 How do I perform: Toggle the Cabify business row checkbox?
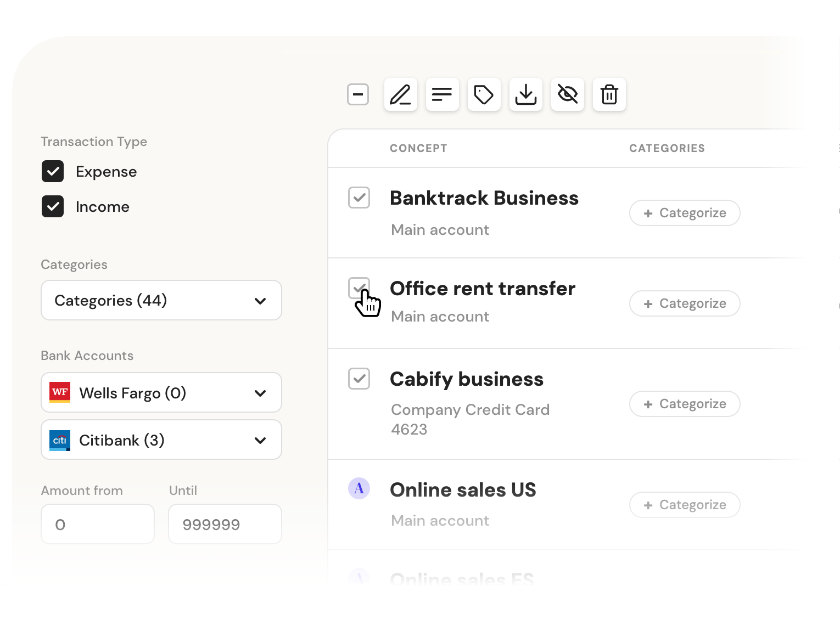tap(359, 379)
